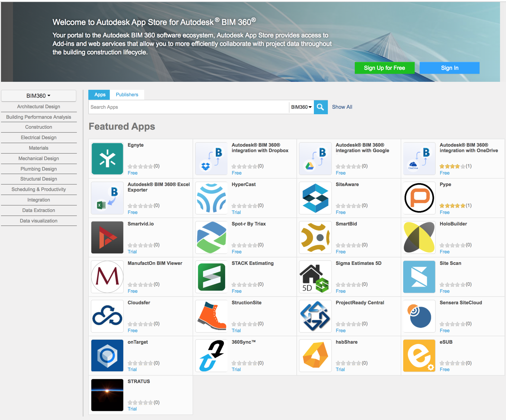Open the StructionSite boot icon
This screenshot has width=506, height=420.
coord(211,316)
